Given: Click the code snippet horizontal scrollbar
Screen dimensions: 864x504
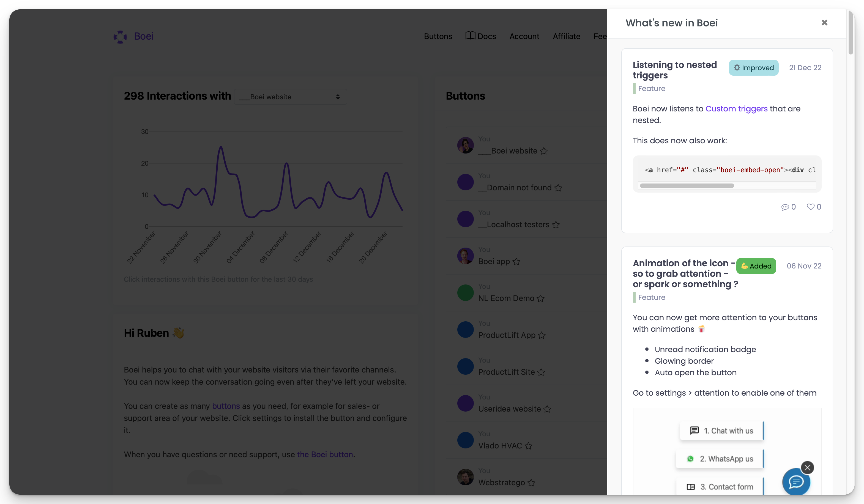Looking at the screenshot, I should [687, 185].
